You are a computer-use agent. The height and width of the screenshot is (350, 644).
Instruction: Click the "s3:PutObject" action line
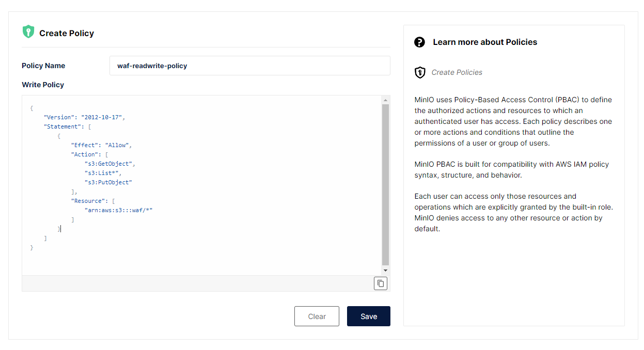click(108, 182)
